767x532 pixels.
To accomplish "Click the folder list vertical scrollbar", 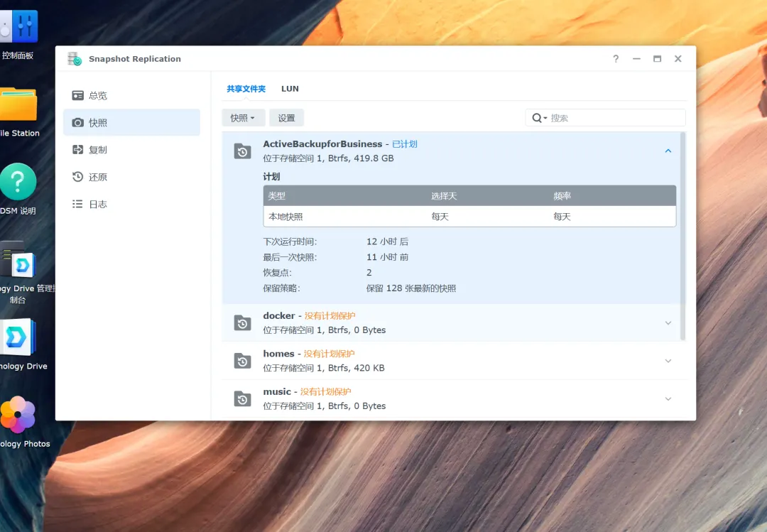I will (683, 234).
